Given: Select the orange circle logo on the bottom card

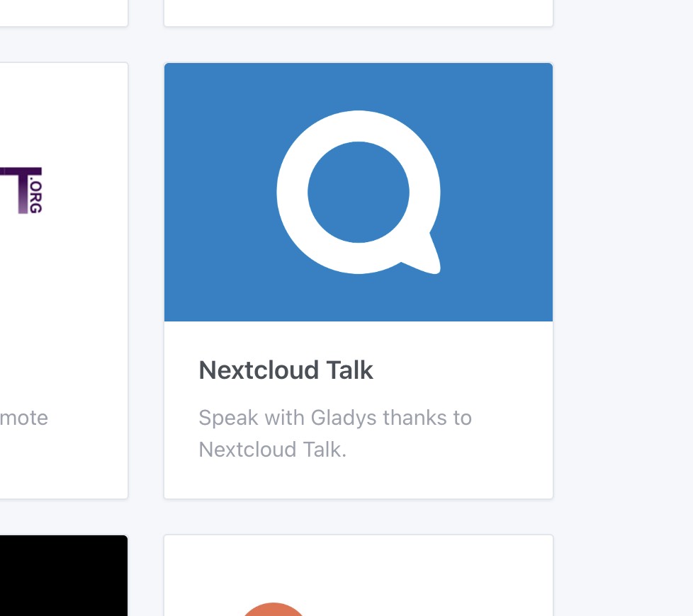Looking at the screenshot, I should [273, 609].
